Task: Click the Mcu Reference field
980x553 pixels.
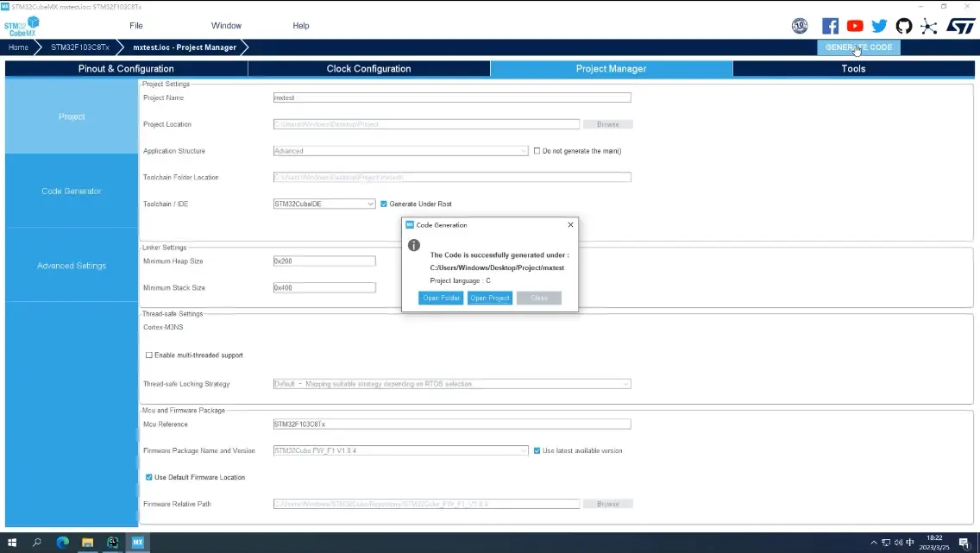Action: (452, 424)
